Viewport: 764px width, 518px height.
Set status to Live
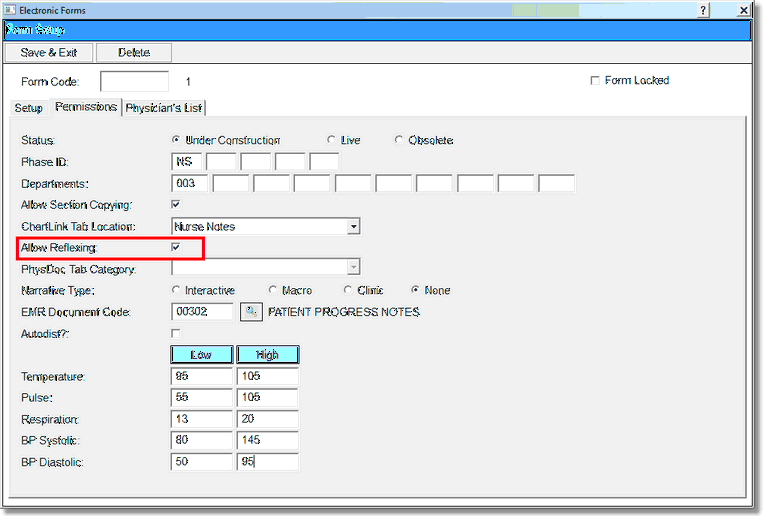(x=331, y=140)
